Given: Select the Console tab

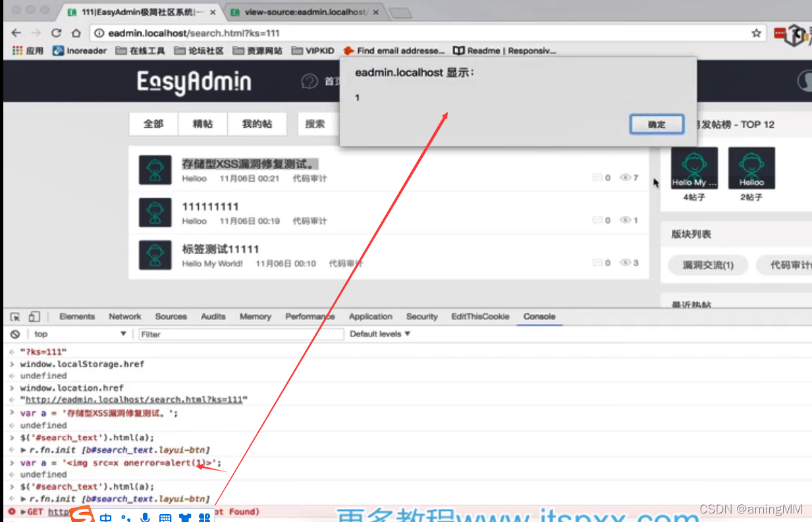Looking at the screenshot, I should [x=539, y=317].
